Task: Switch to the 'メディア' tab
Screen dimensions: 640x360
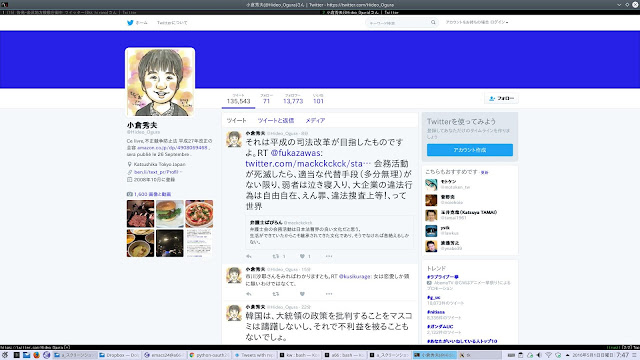Action: [x=315, y=120]
